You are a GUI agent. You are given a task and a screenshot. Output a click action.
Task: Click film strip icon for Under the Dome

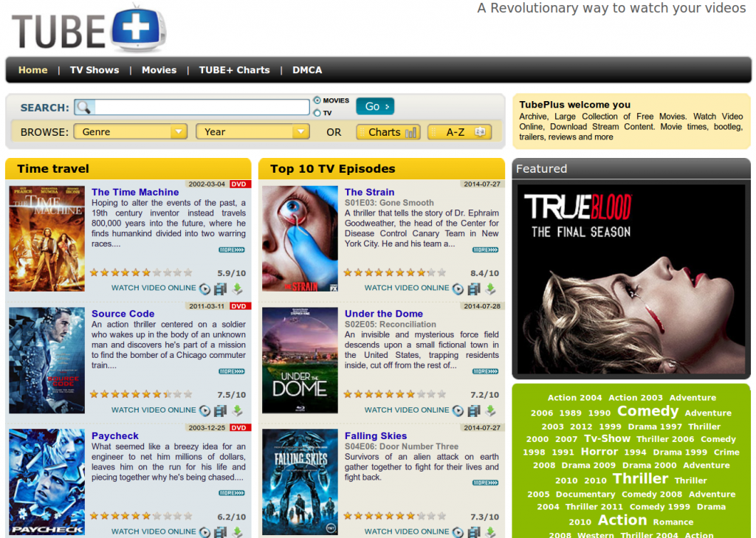pos(474,411)
